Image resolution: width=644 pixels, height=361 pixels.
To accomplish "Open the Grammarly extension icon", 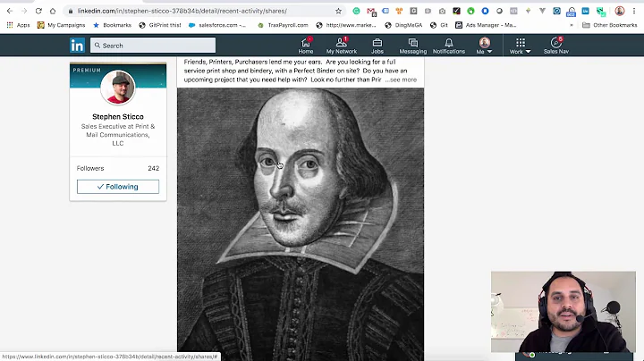I will pyautogui.click(x=357, y=11).
